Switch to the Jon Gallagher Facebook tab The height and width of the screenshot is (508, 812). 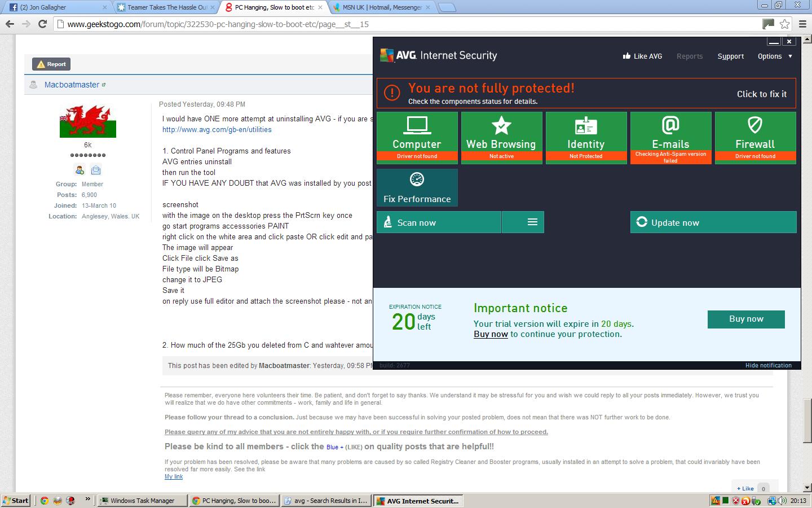pyautogui.click(x=58, y=7)
